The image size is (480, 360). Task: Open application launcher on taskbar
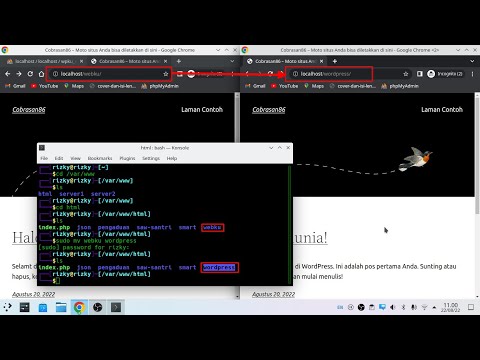point(8,307)
